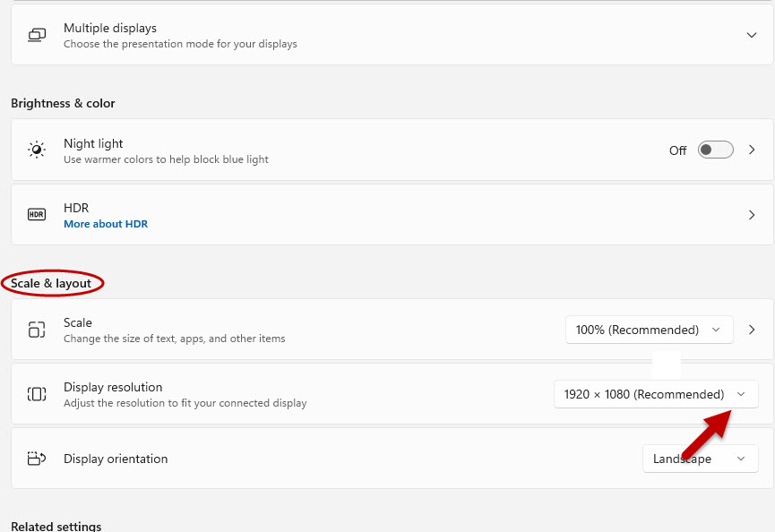
Task: Click the Display resolution label
Action: [113, 387]
